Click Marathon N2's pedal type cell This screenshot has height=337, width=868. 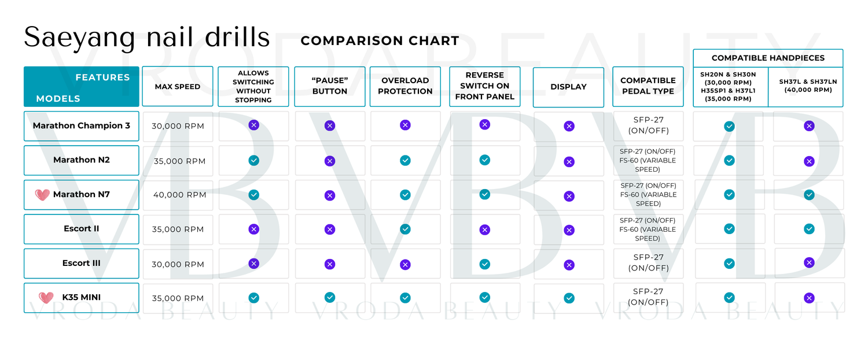648,161
